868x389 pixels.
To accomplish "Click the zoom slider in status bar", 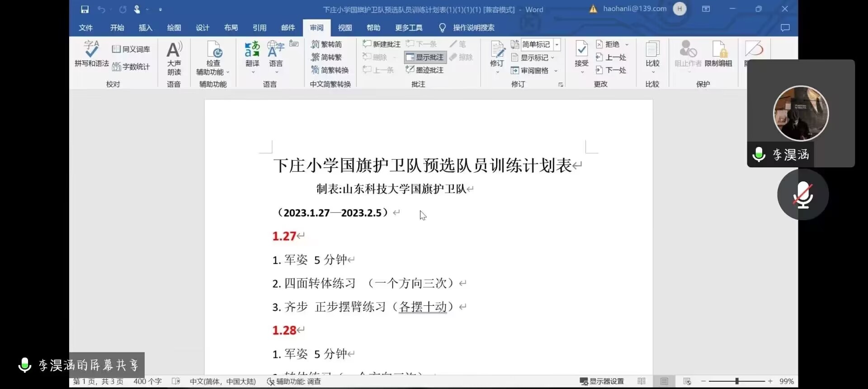I will point(737,381).
